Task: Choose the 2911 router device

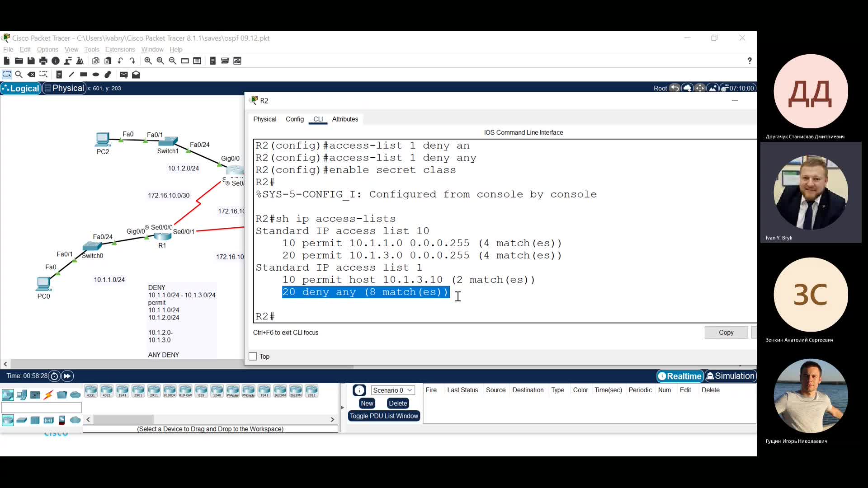Action: click(x=154, y=391)
